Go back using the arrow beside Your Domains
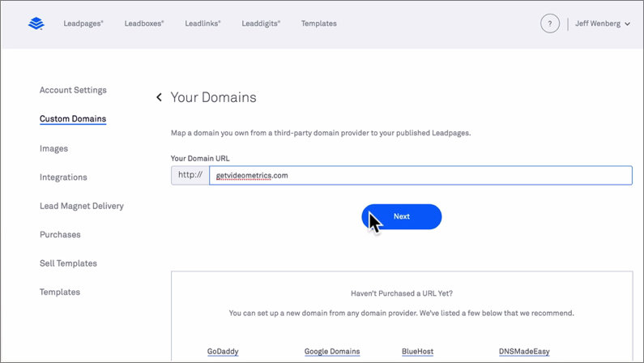Image resolution: width=644 pixels, height=363 pixels. click(159, 97)
